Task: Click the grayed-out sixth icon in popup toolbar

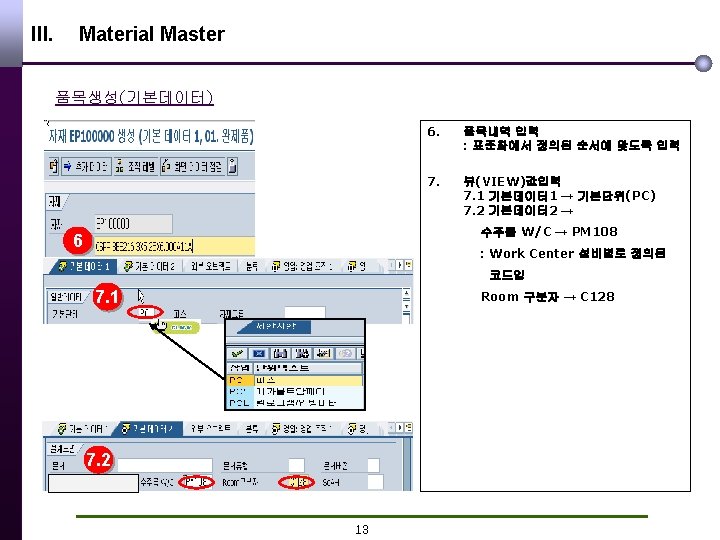Action: (345, 354)
